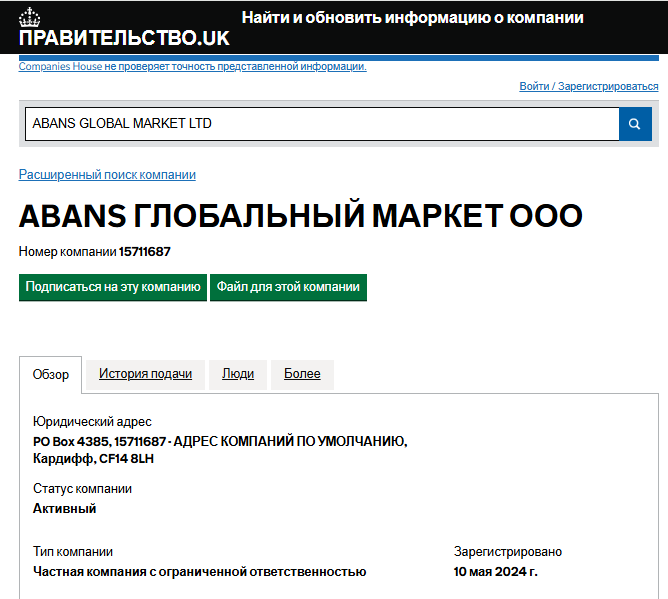Viewport: 668px width, 599px height.
Task: Click the date 10 мая 2024 г.
Action: pyautogui.click(x=495, y=572)
